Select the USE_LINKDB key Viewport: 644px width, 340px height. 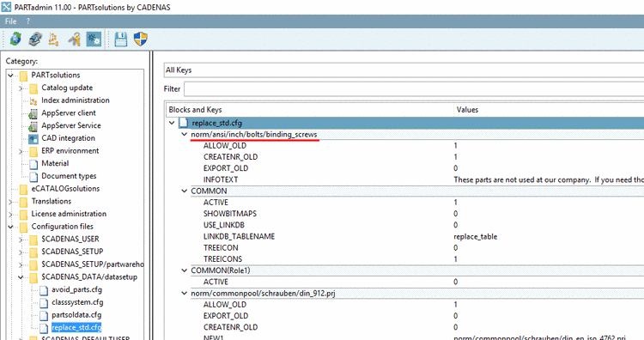tap(224, 225)
